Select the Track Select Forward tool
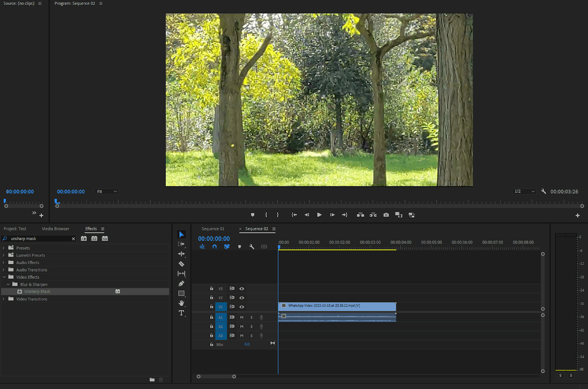 [182, 244]
